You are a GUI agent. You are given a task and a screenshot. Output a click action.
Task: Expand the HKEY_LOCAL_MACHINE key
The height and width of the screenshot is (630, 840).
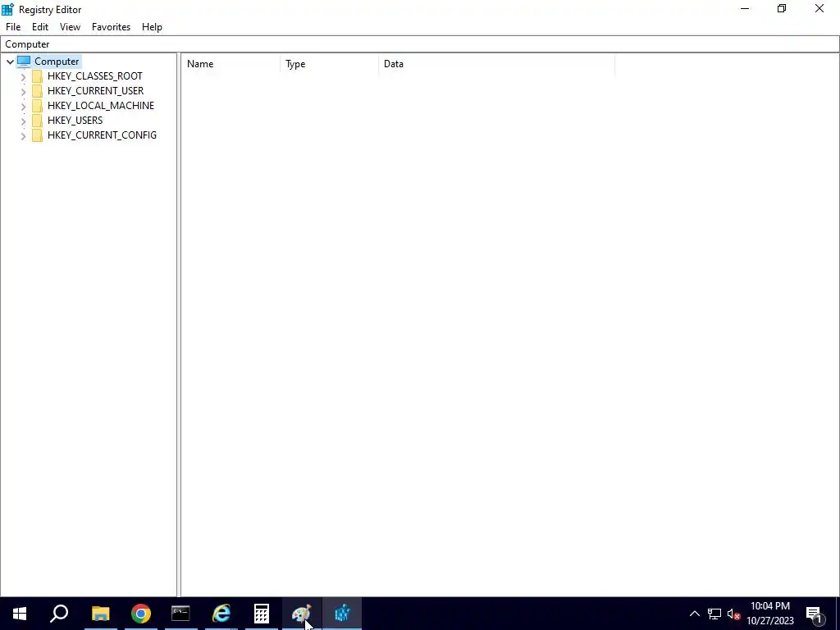pos(23,106)
